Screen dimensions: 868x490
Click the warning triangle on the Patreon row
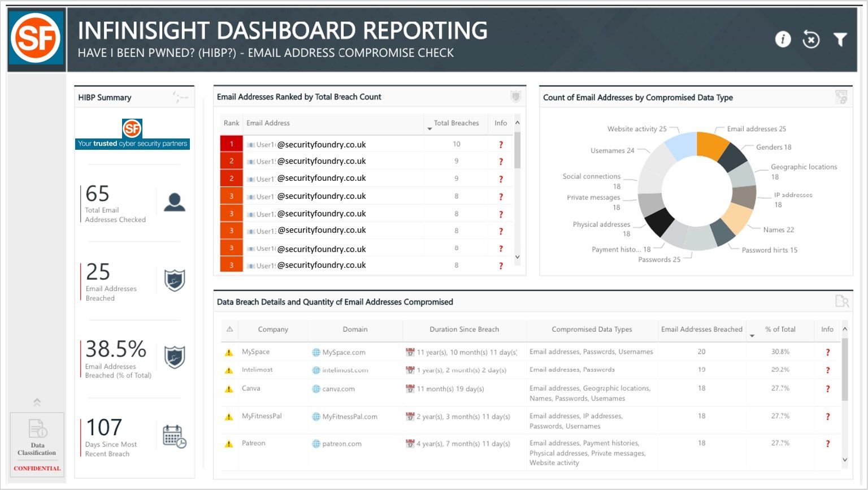point(229,444)
